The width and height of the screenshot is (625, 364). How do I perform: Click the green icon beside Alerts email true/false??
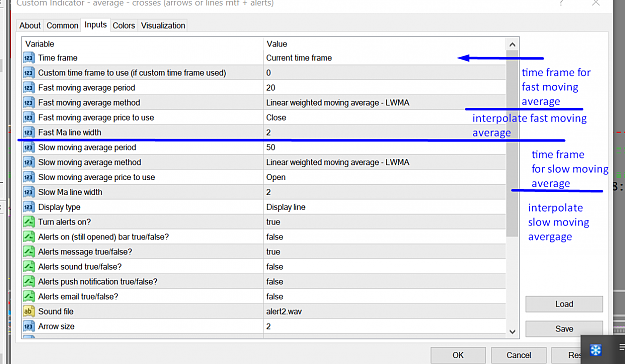pos(29,297)
